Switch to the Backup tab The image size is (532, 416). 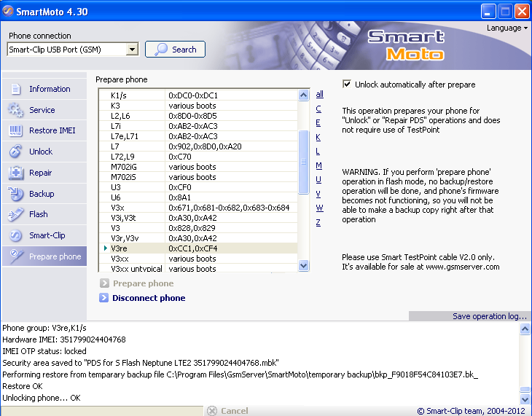pos(44,194)
